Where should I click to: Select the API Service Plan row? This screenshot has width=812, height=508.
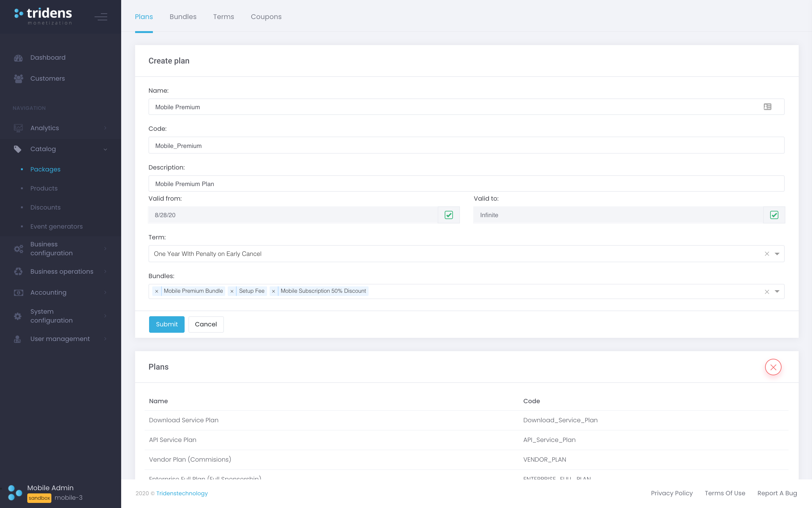466,440
